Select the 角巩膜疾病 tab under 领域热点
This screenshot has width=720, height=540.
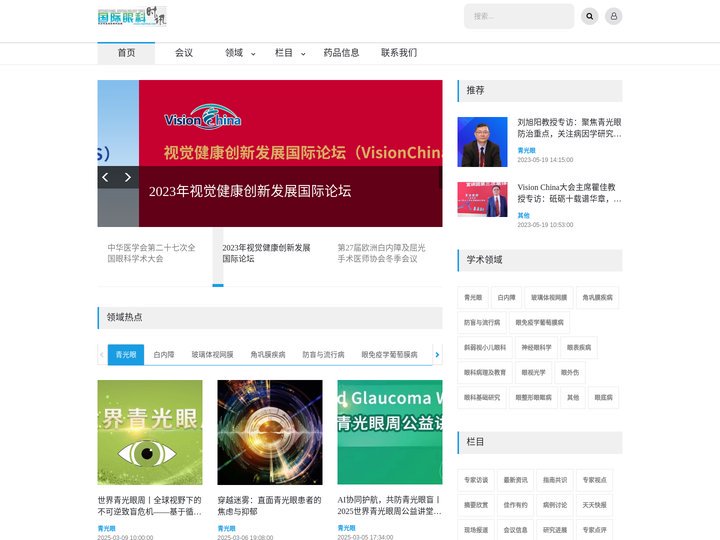[268, 354]
